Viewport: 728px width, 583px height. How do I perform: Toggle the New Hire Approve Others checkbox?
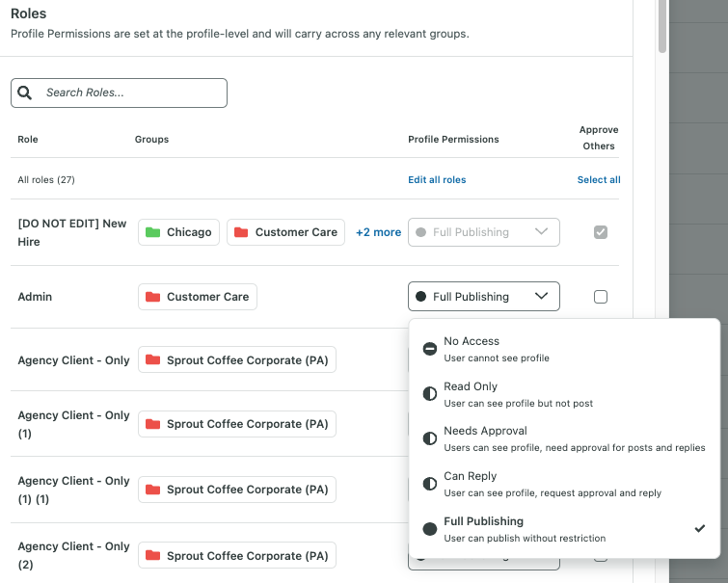tap(601, 232)
